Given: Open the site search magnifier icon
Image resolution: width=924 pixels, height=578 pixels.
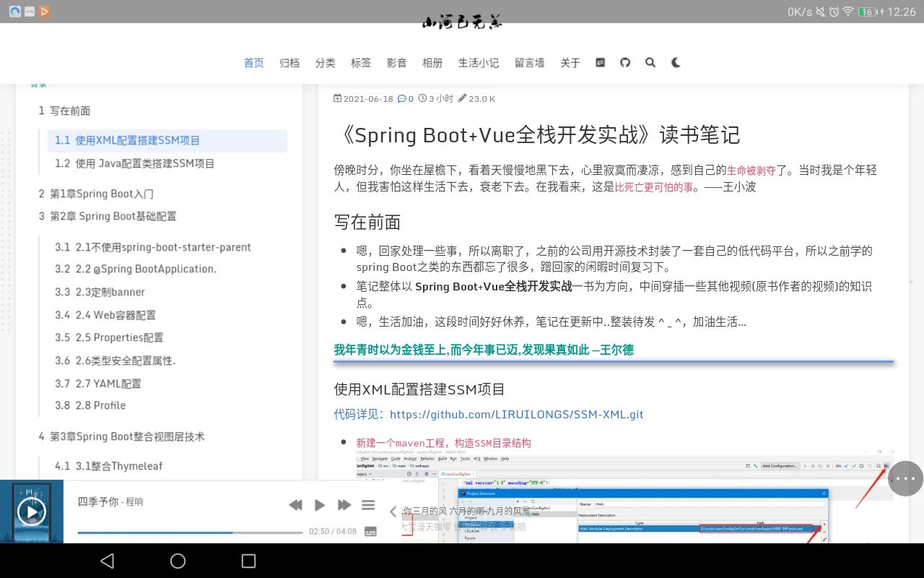Looking at the screenshot, I should tap(650, 63).
